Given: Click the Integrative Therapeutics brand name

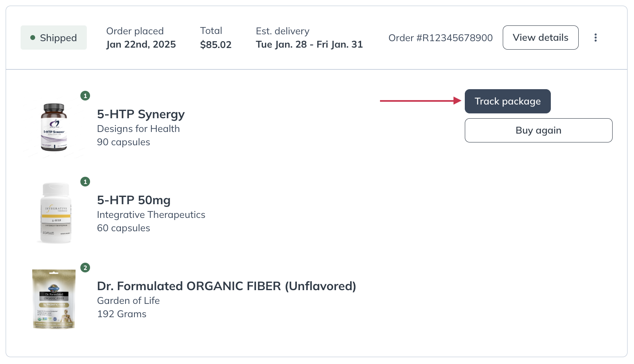Looking at the screenshot, I should (151, 215).
